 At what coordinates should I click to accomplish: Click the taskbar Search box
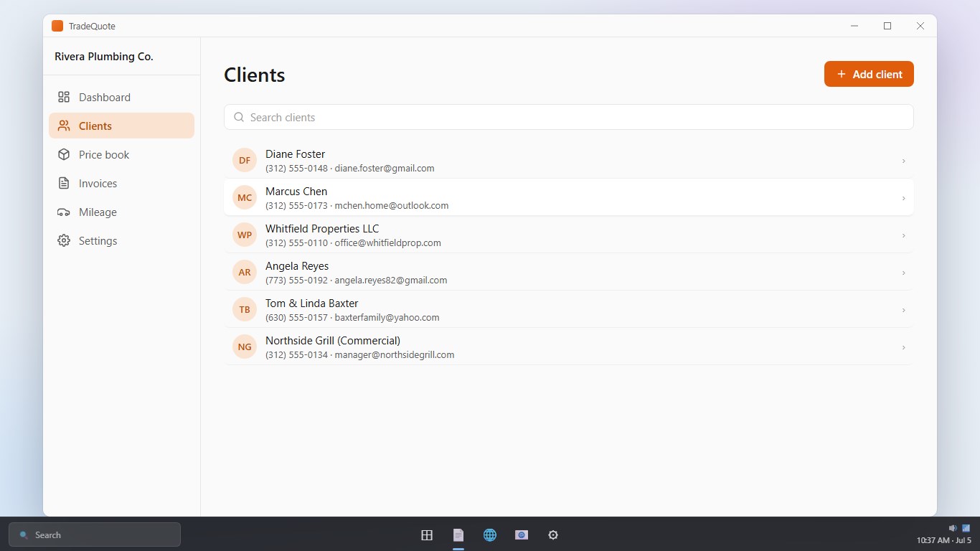tap(95, 534)
